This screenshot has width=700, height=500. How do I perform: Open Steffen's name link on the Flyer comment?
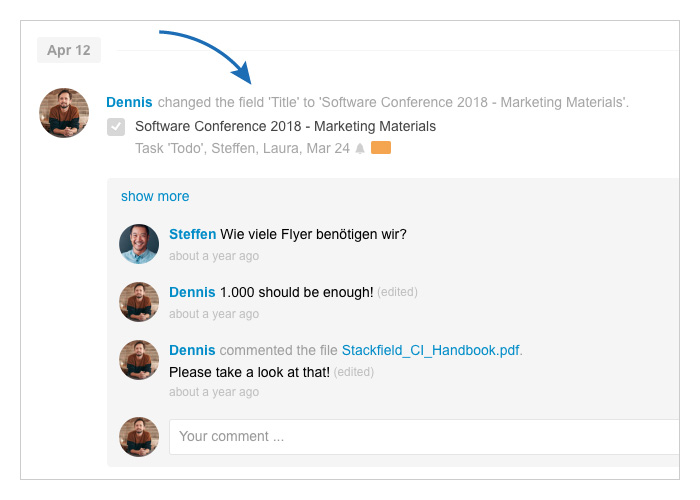192,234
